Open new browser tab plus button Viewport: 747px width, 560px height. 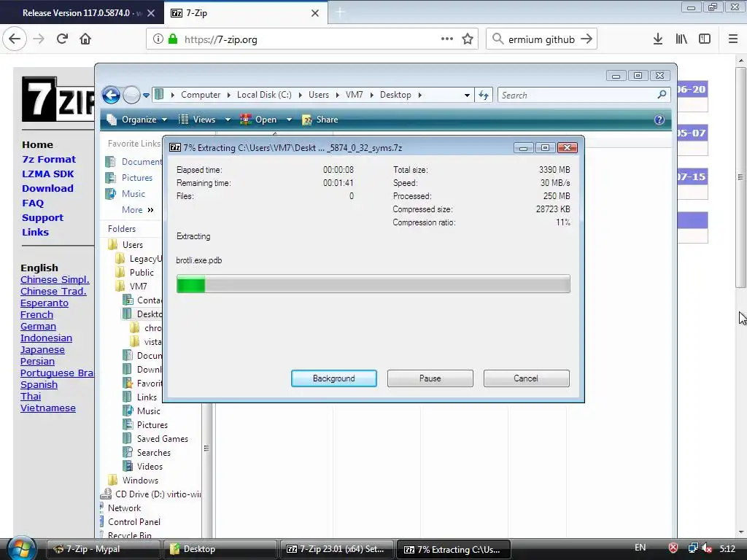point(340,12)
